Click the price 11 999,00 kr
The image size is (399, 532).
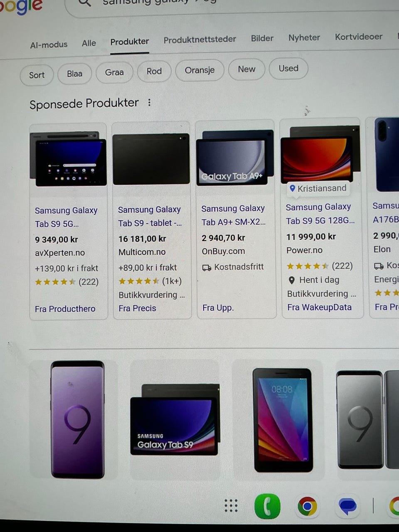point(311,236)
